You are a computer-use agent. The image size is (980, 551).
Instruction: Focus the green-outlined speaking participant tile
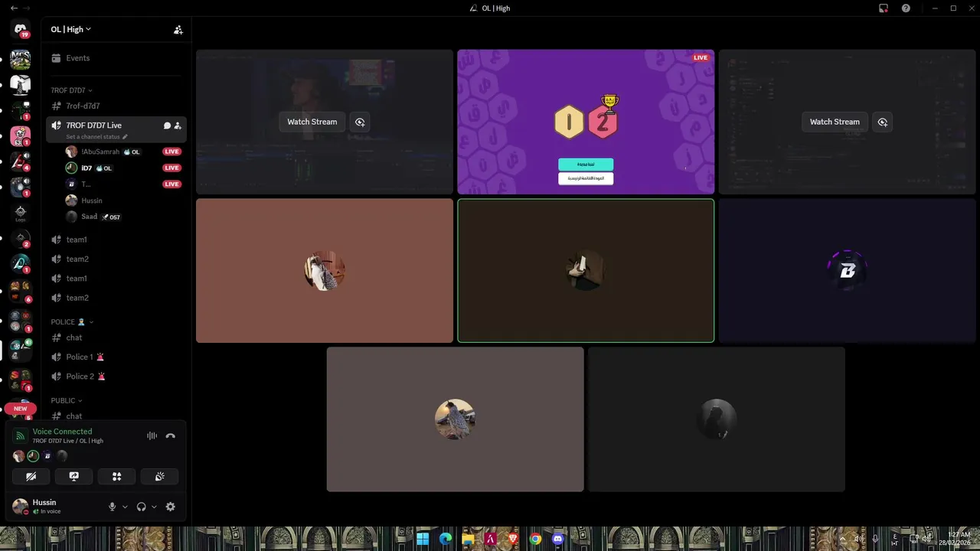(586, 270)
